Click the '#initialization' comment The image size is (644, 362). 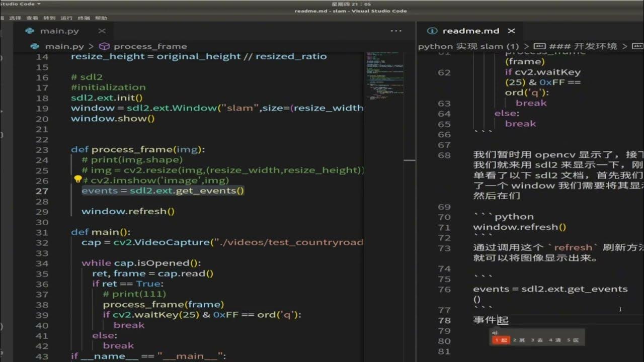pyautogui.click(x=108, y=87)
